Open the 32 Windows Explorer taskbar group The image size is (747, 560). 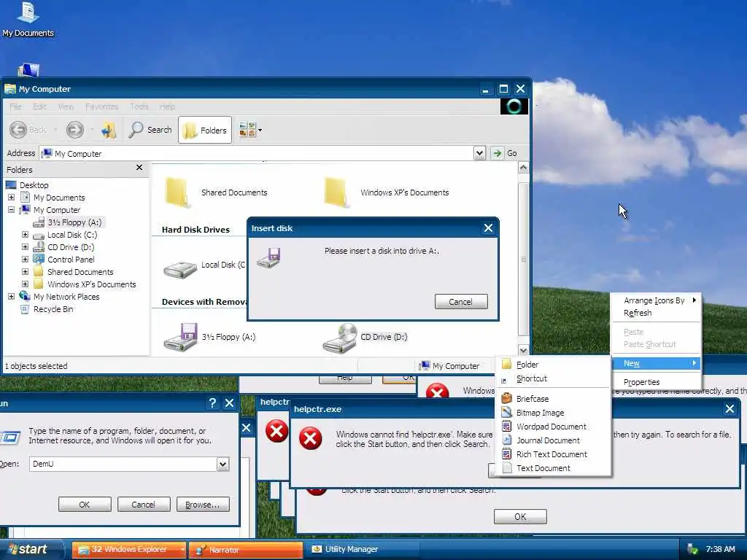(x=128, y=550)
